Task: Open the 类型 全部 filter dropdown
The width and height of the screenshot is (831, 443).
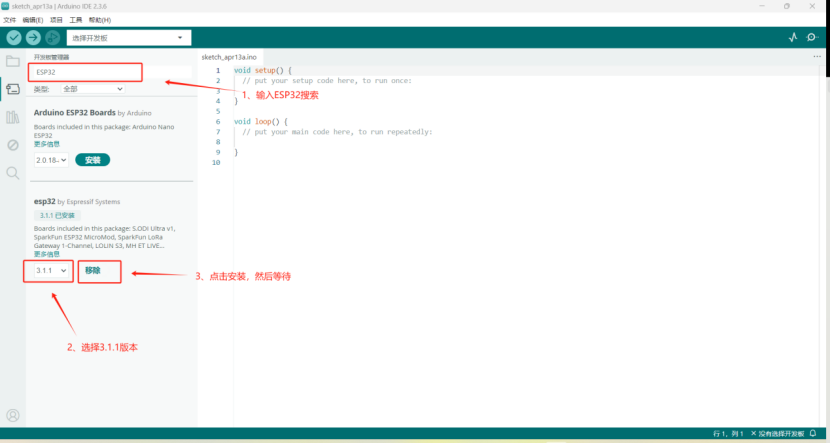Action: pyautogui.click(x=93, y=89)
